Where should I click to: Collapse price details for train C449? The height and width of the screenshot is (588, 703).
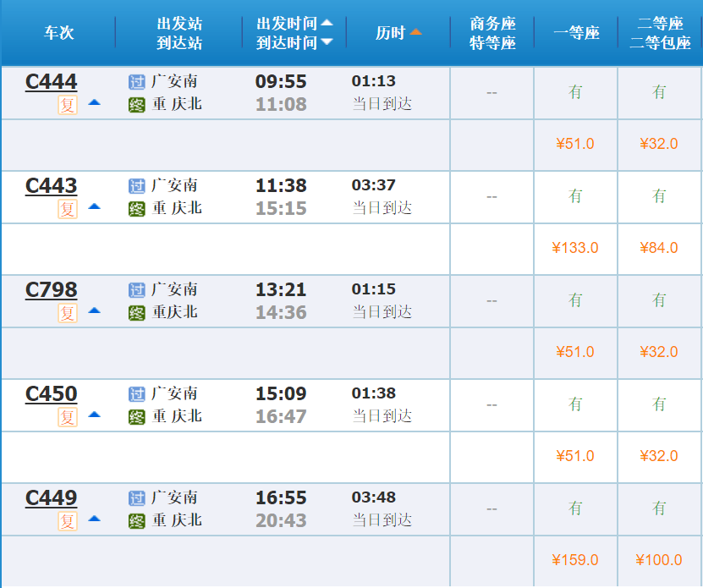(94, 519)
